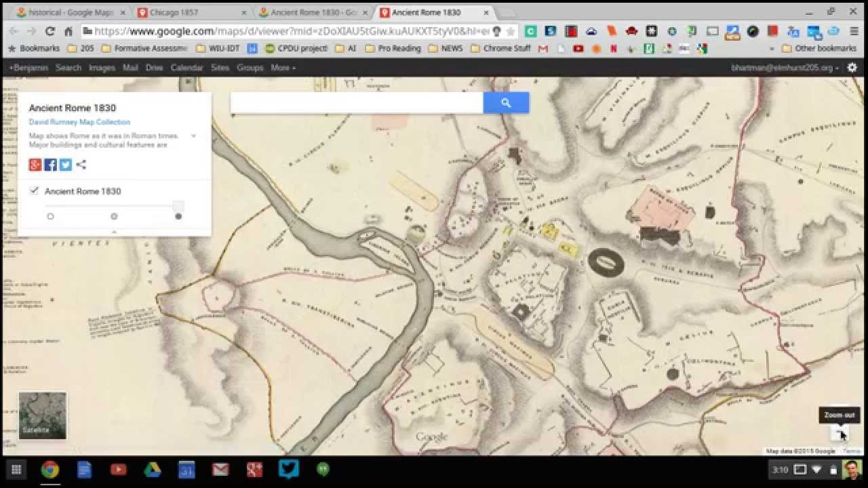Click the browser address bar URL

coord(292,31)
